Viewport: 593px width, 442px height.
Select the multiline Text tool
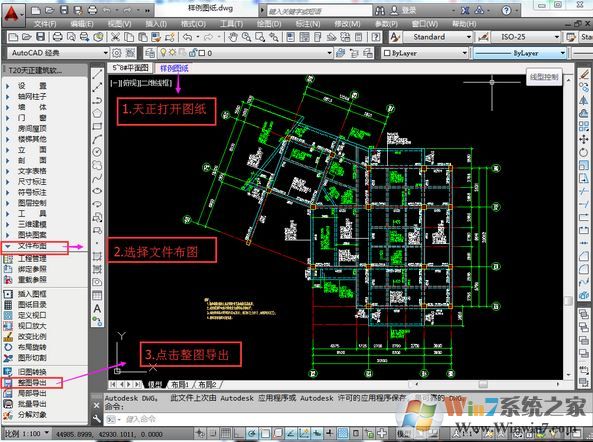pos(97,309)
